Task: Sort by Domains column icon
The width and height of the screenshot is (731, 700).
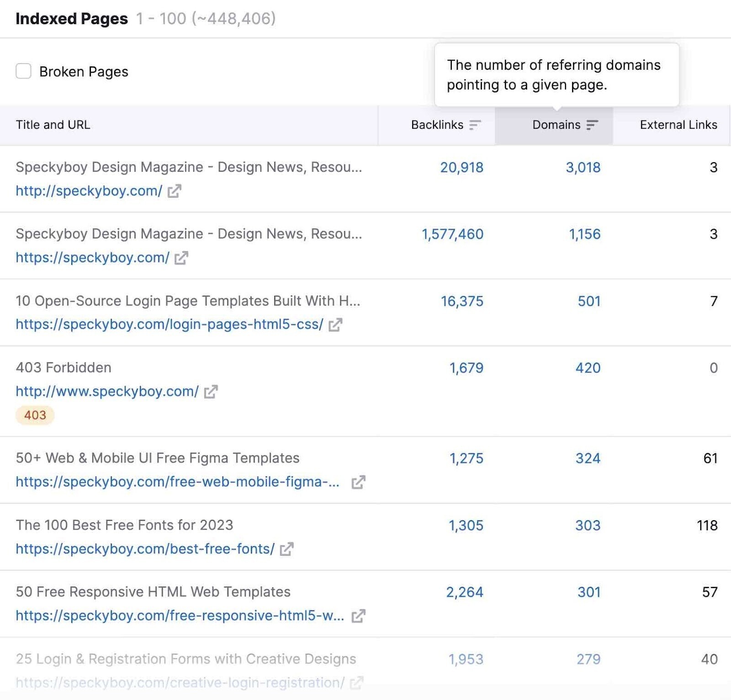Action: pos(592,125)
